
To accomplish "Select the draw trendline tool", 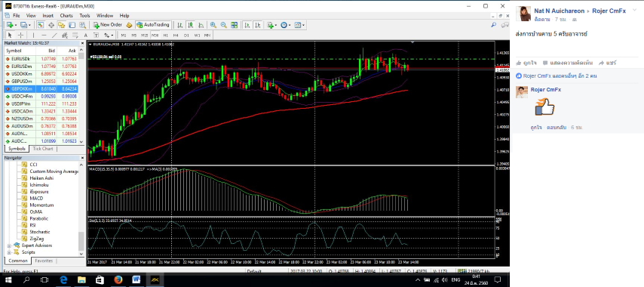I will [x=54, y=35].
